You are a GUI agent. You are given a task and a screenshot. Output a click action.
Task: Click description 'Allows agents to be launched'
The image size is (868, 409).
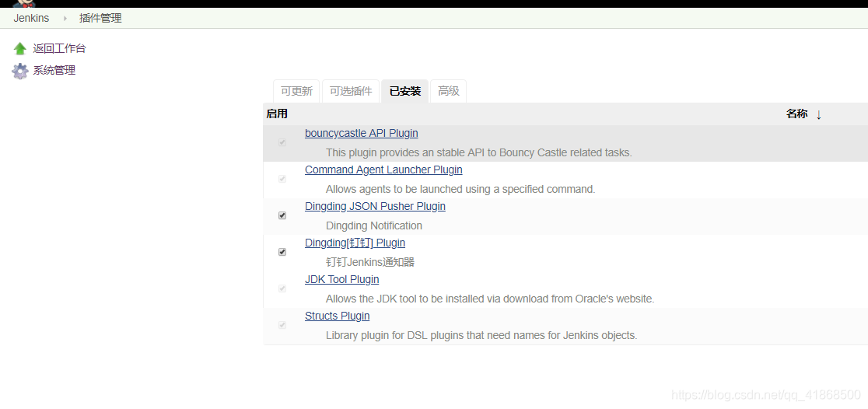pyautogui.click(x=460, y=189)
